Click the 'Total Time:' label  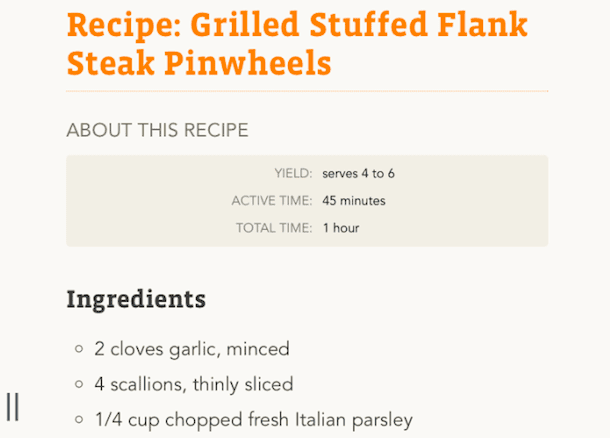[x=274, y=228]
